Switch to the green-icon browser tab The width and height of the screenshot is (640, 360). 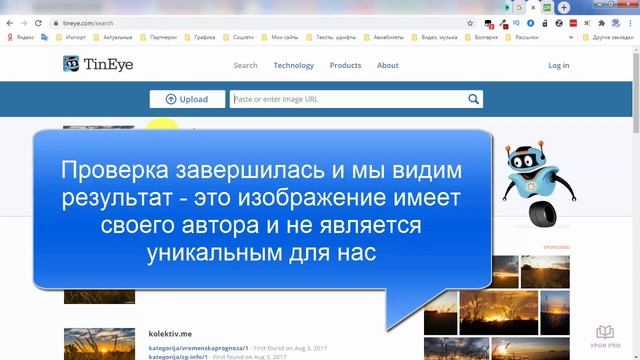(x=547, y=7)
